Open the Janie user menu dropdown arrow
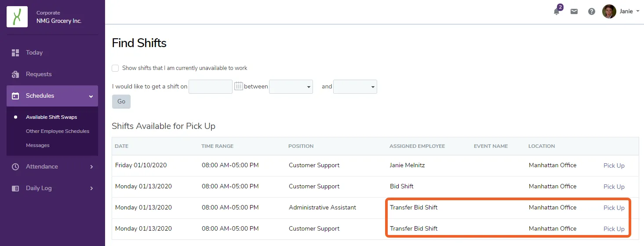Screen dimensions: 644x246 click(638, 11)
